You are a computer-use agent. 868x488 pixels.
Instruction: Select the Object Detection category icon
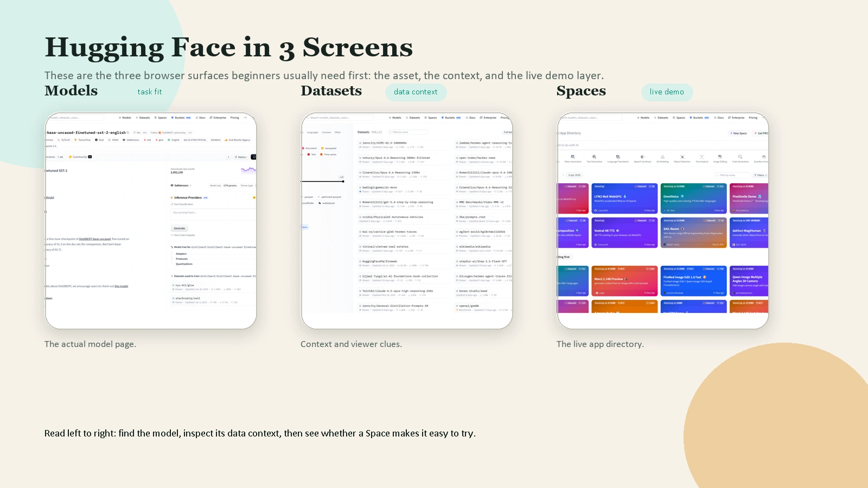click(682, 158)
